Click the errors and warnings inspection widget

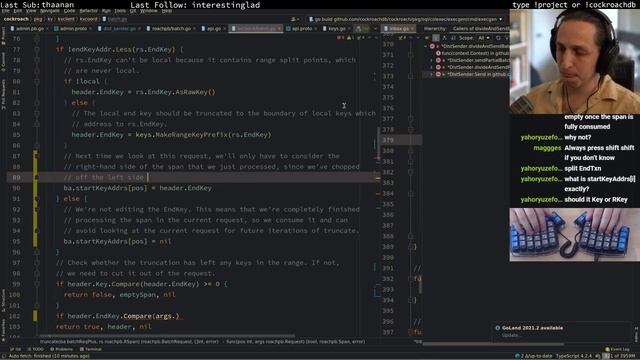(x=350, y=38)
